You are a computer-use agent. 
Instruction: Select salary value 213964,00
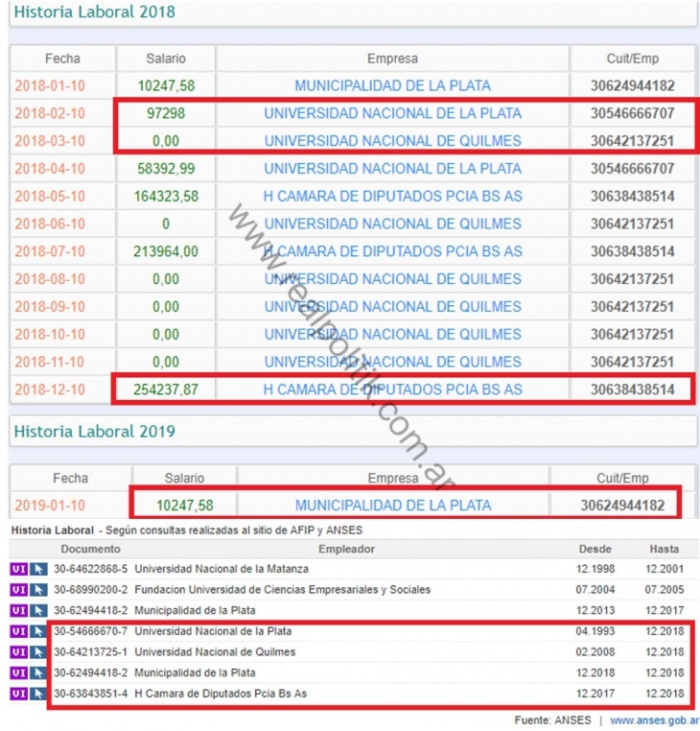point(166,251)
